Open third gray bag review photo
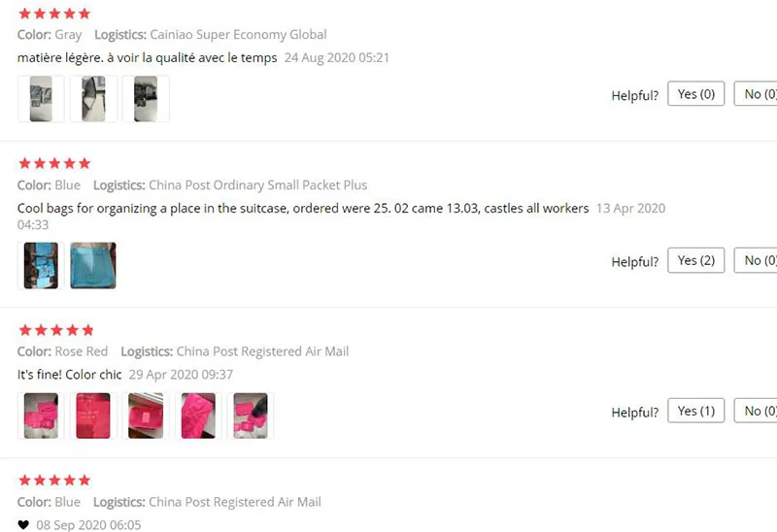Screen dimensions: 777x532 pyautogui.click(x=146, y=99)
